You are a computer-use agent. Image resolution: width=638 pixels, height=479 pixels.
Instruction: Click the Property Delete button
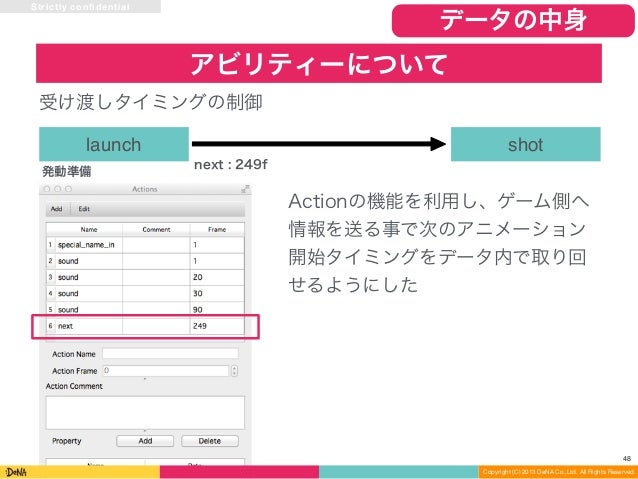pos(210,441)
